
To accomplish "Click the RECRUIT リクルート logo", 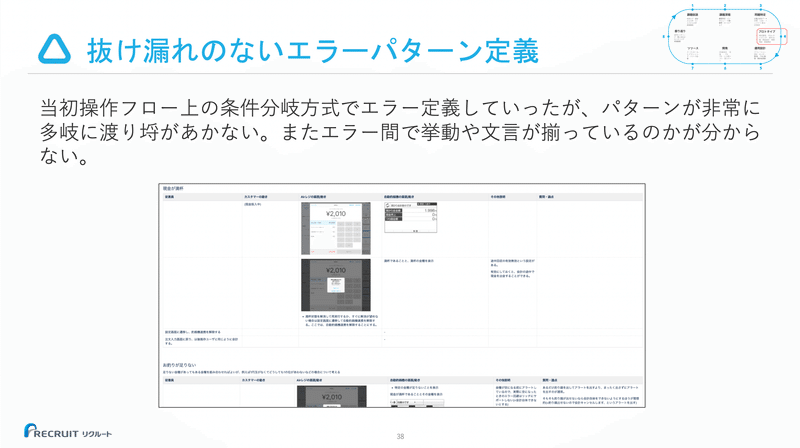I will click(68, 431).
